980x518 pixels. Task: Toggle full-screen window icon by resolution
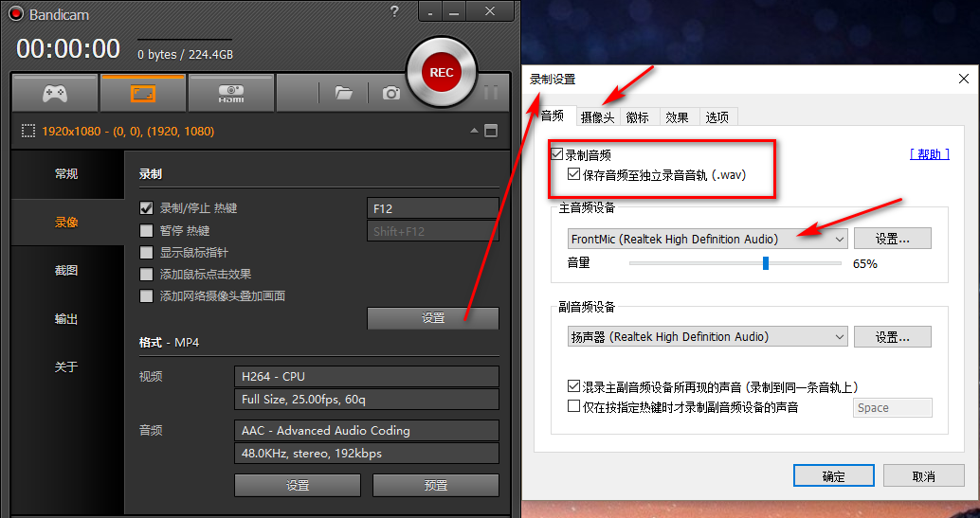point(491,132)
